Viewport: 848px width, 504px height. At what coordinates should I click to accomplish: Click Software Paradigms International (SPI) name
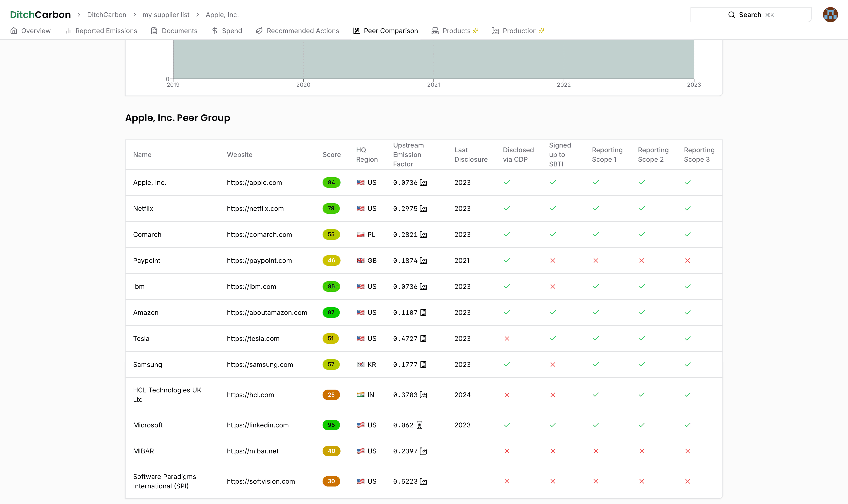click(x=164, y=482)
